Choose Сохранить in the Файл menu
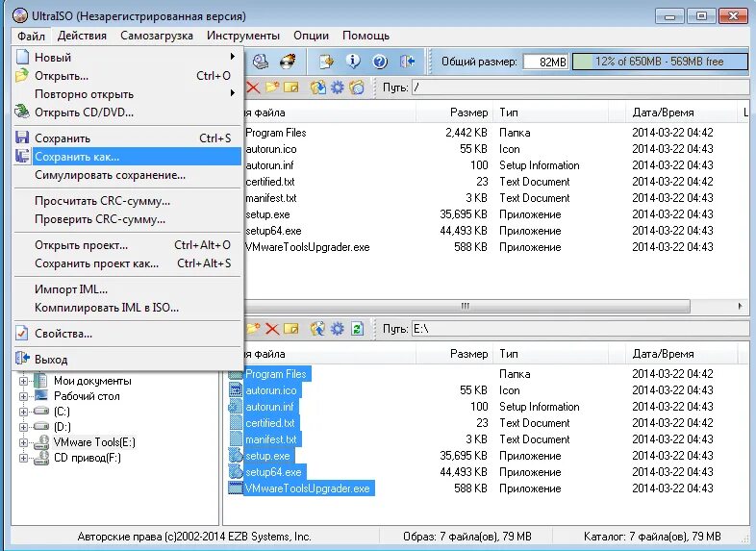 click(127, 138)
